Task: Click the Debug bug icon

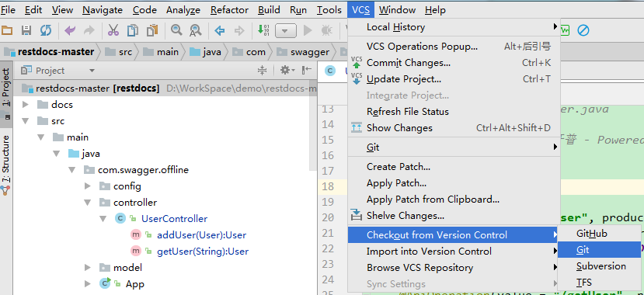Action: [327, 30]
